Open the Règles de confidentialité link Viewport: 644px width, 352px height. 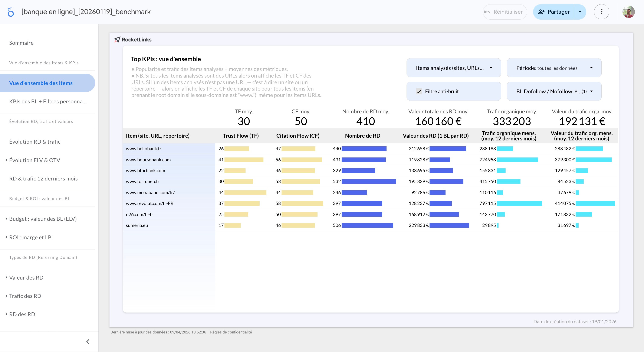231,332
